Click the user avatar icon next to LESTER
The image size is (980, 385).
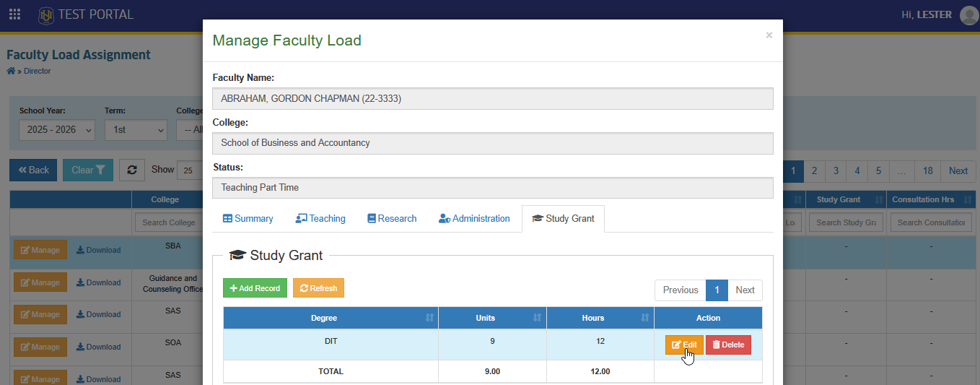pos(969,15)
